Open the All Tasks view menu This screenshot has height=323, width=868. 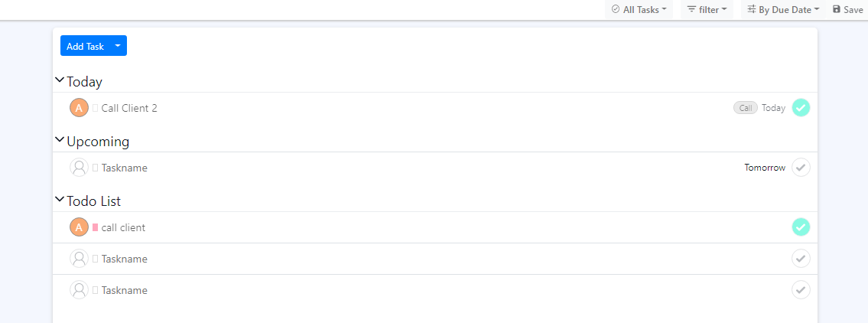point(639,10)
